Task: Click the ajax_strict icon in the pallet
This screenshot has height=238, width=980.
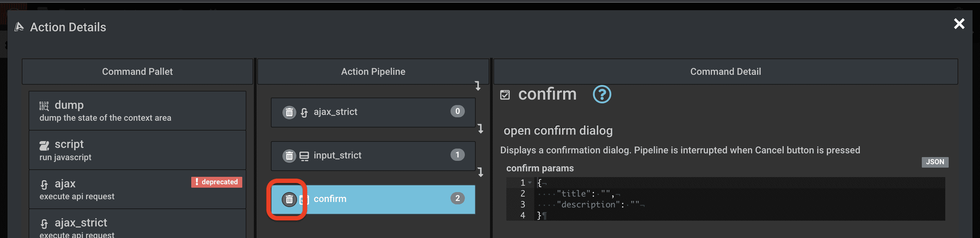Action: [44, 224]
